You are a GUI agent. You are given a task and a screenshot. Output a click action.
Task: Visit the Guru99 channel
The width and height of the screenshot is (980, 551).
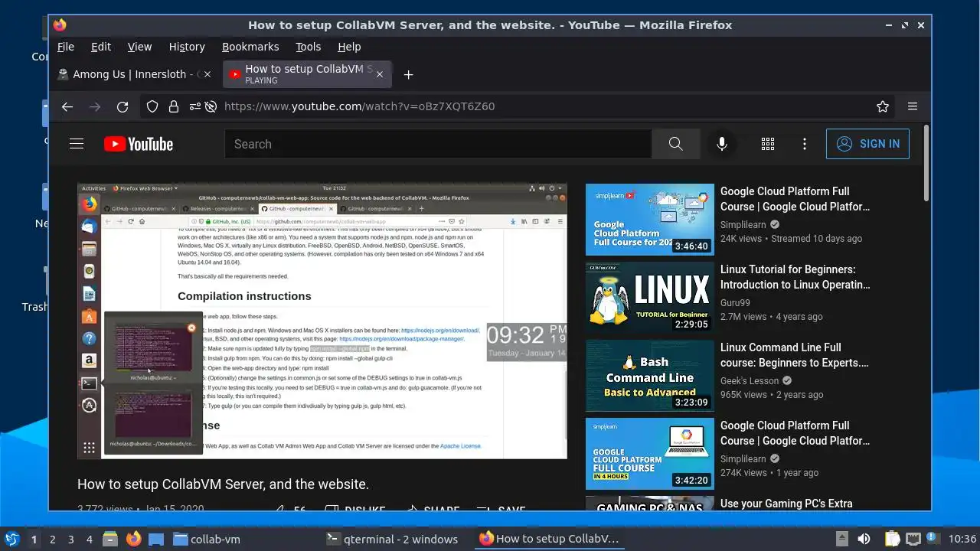735,303
